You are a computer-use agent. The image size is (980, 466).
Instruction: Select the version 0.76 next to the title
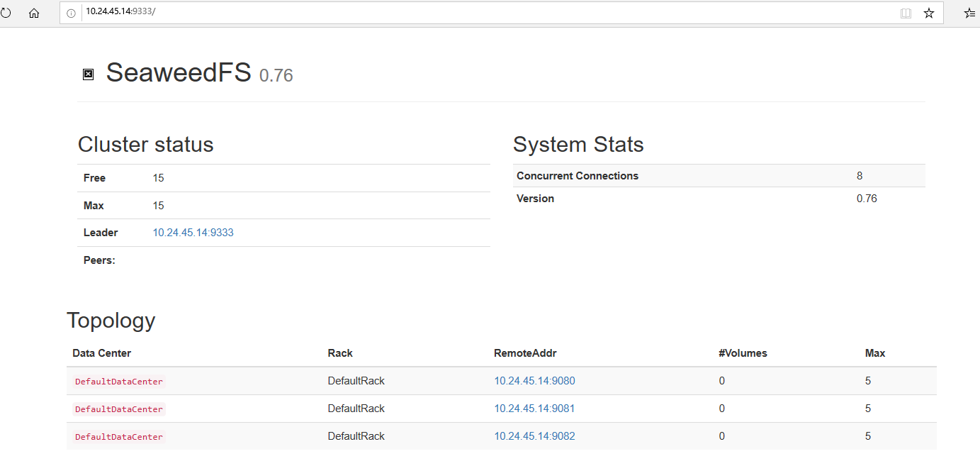(x=276, y=75)
